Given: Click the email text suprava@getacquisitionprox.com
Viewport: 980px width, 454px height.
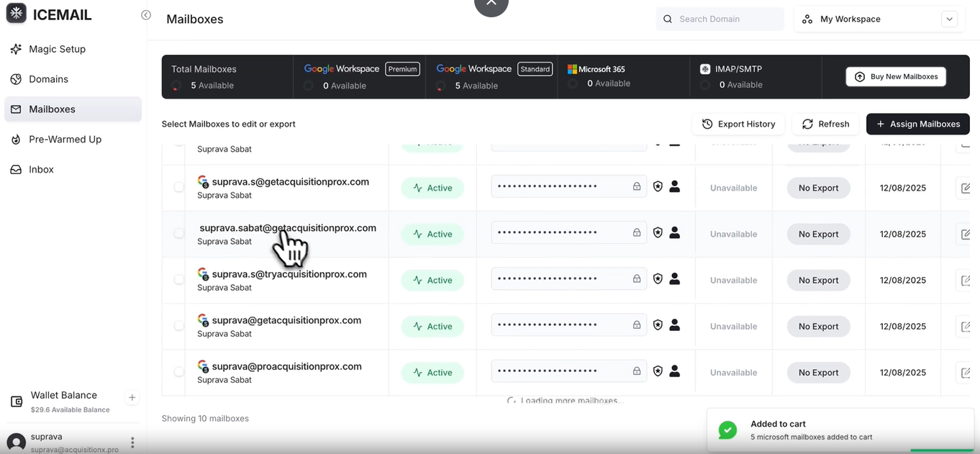Looking at the screenshot, I should coord(286,320).
